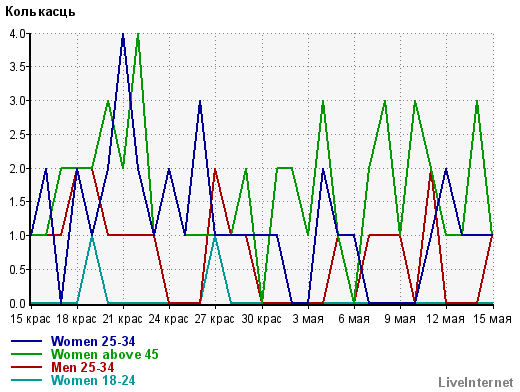Select the 27 крас date label
This screenshot has height=392, width=520.
coord(215,319)
